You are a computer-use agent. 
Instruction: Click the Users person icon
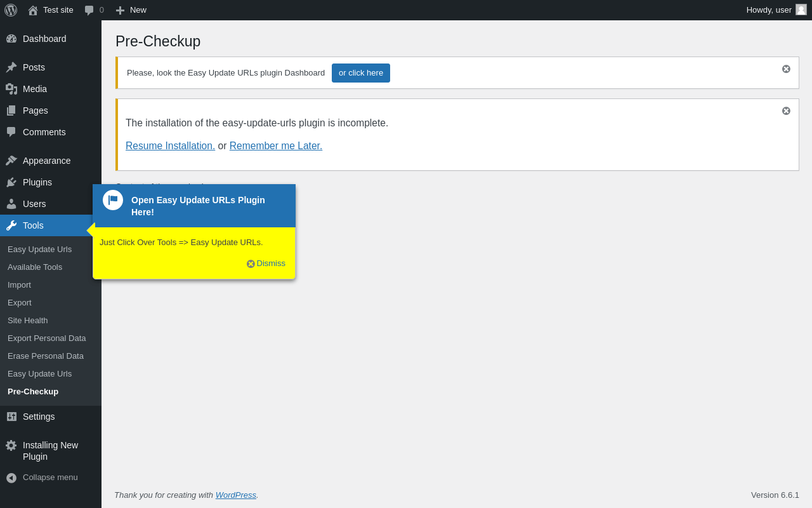coord(11,204)
